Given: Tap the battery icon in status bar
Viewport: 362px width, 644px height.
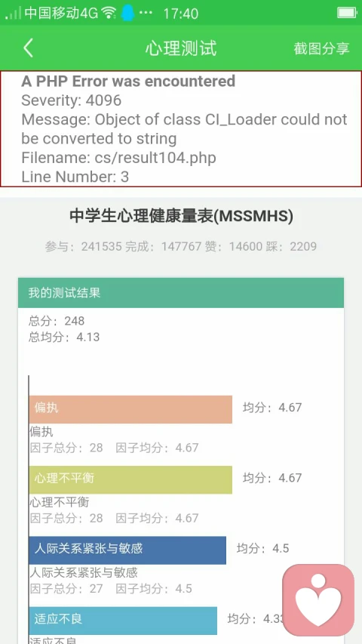Looking at the screenshot, I should (347, 13).
